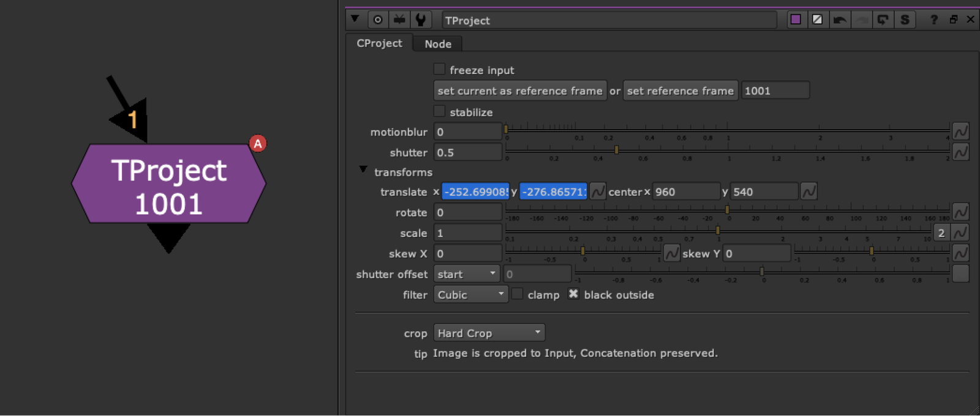The height and width of the screenshot is (416, 980).
Task: Click the rotate value field
Action: coord(468,212)
